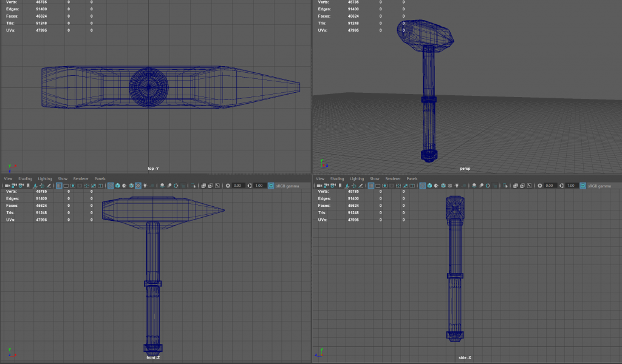Open sRGB gamma dropdown in side view
The image size is (622, 364).
point(599,186)
